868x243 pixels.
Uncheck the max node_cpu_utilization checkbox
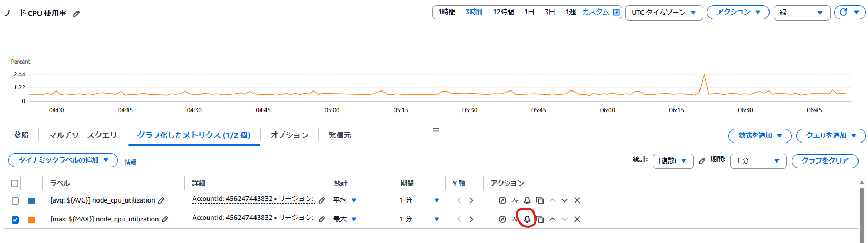15,220
